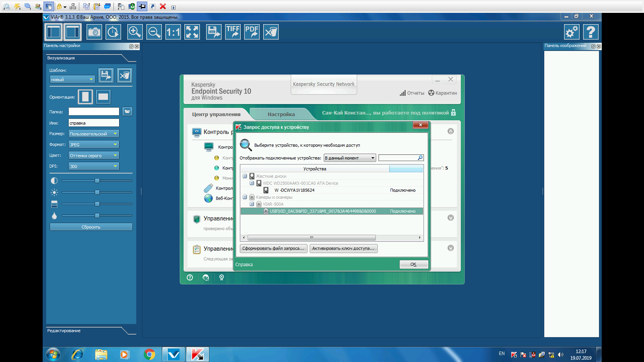
Task: Switch to Центр управления tab
Action: 216,114
